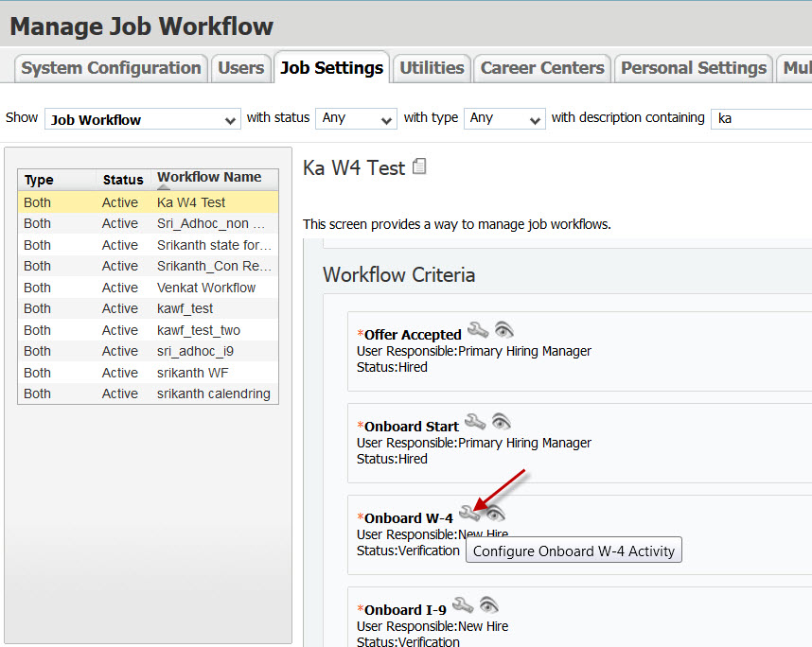This screenshot has height=647, width=812.
Task: Click the description containing search field
Action: coord(760,119)
